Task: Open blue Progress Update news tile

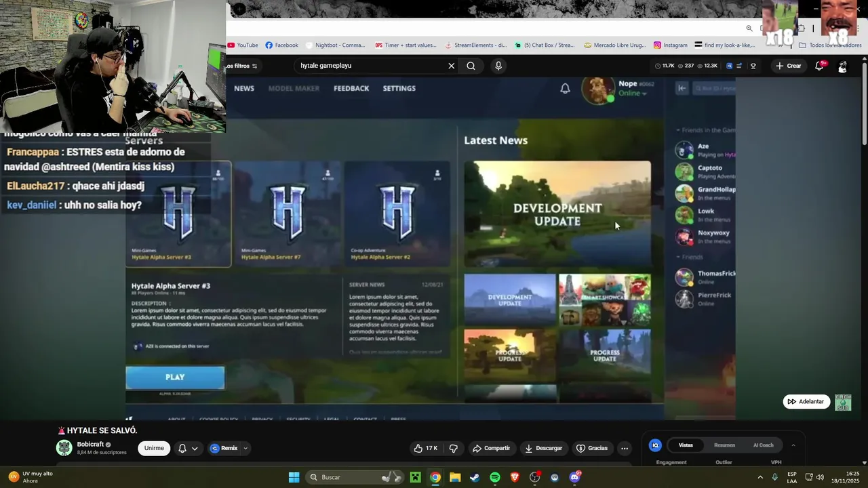Action: pyautogui.click(x=605, y=355)
